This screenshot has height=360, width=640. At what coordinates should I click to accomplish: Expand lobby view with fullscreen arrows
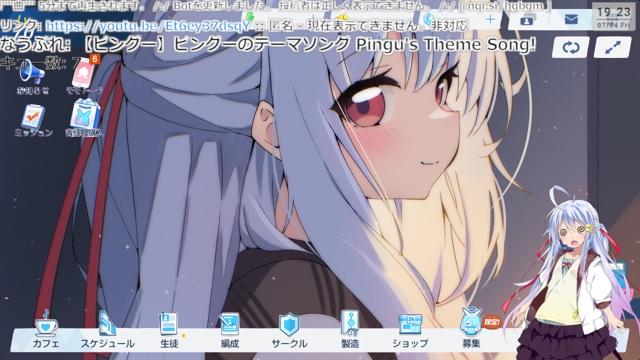point(612,48)
